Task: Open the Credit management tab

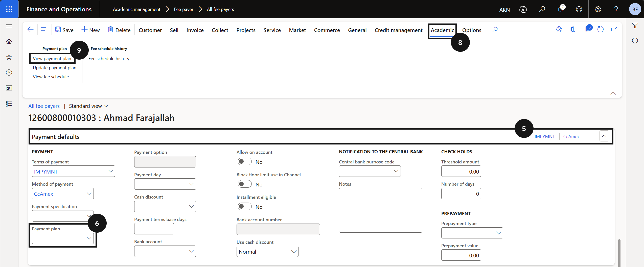Action: click(x=399, y=30)
